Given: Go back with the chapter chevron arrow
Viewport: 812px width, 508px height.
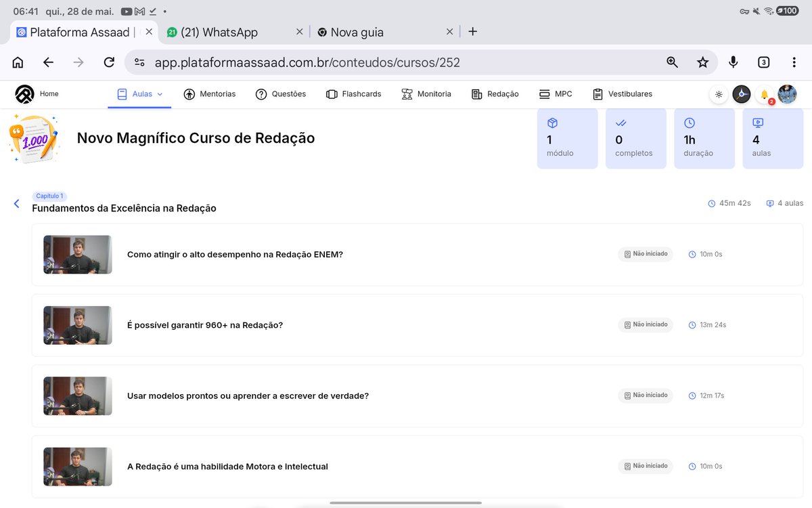Looking at the screenshot, I should click(x=17, y=203).
